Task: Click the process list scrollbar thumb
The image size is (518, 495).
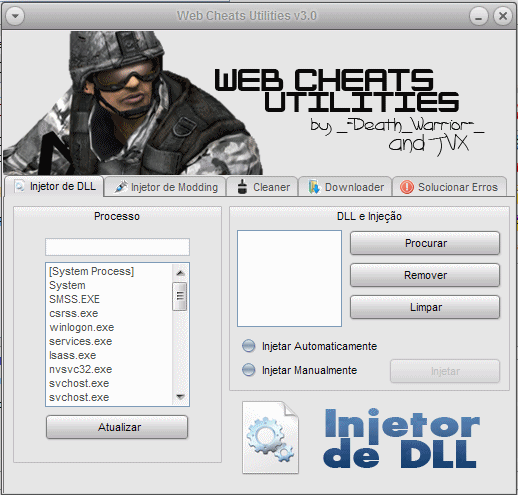Action: click(180, 296)
